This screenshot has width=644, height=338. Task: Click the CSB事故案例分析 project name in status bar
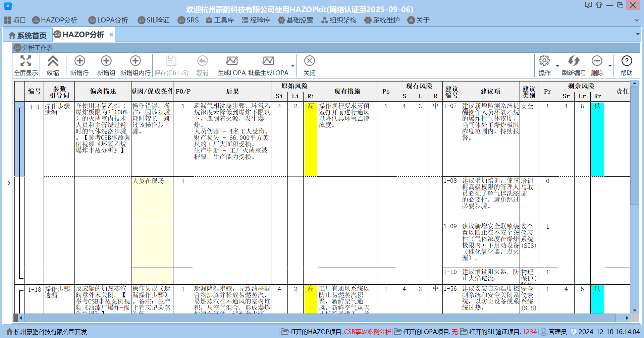[x=368, y=332]
